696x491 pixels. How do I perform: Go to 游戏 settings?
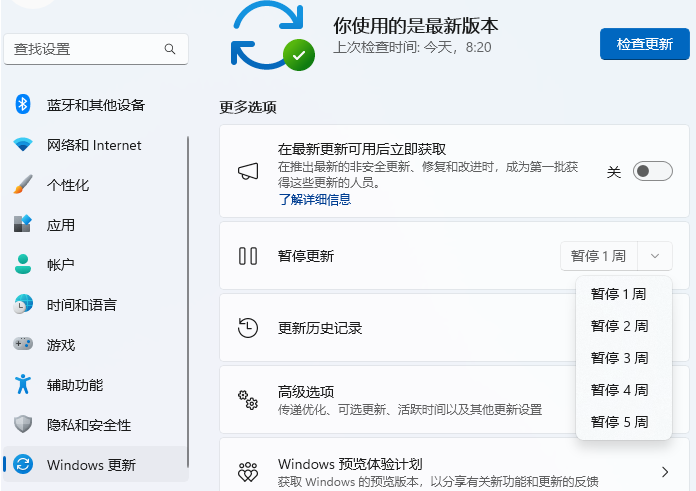(x=96, y=344)
